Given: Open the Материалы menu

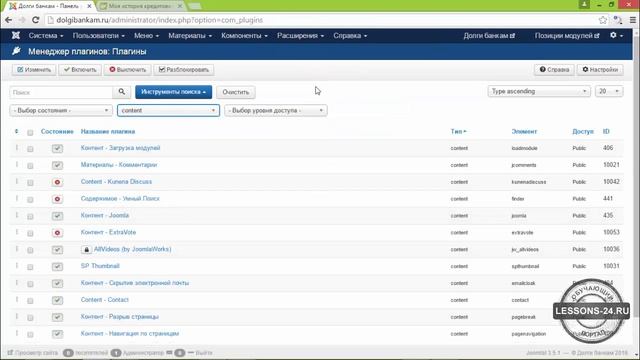Looking at the screenshot, I should tap(190, 36).
